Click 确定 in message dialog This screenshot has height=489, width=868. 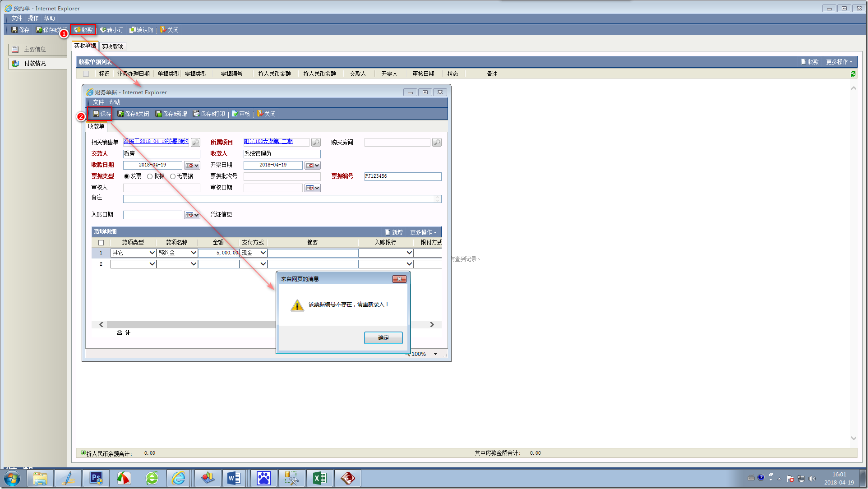(383, 338)
